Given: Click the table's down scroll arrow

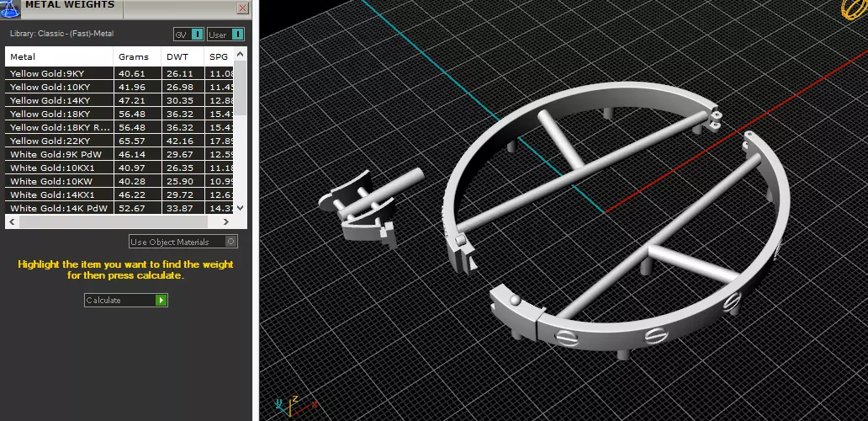Looking at the screenshot, I should pyautogui.click(x=240, y=208).
